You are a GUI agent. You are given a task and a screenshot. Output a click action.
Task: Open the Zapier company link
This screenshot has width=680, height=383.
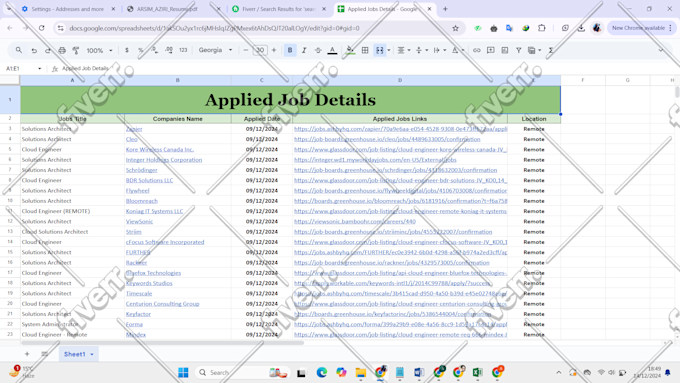point(134,129)
